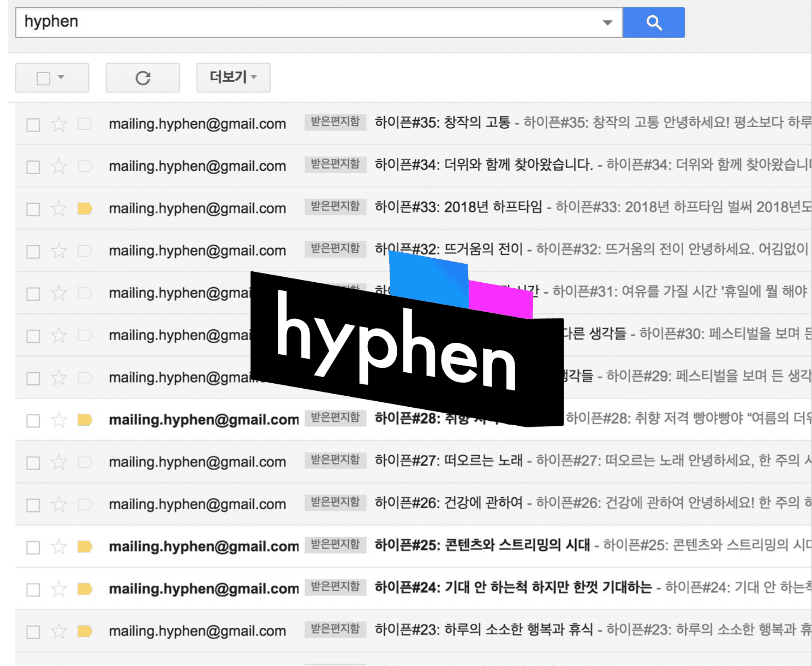Star the 하이픈#23 소소한 행복 email

tap(59, 632)
